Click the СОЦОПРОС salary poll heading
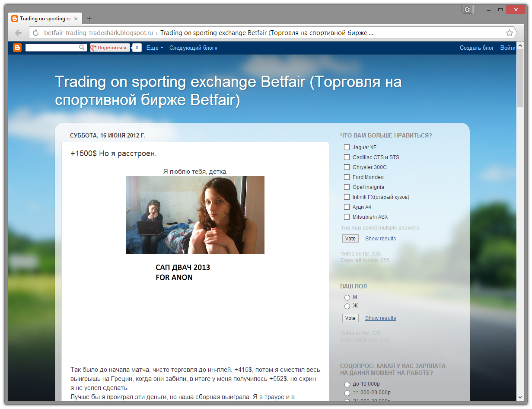The height and width of the screenshot is (409, 532). click(393, 369)
